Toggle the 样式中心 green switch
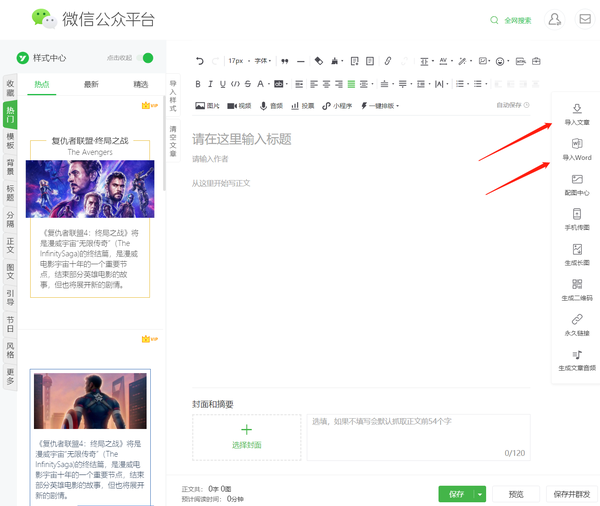This screenshot has height=506, width=600. (x=146, y=58)
